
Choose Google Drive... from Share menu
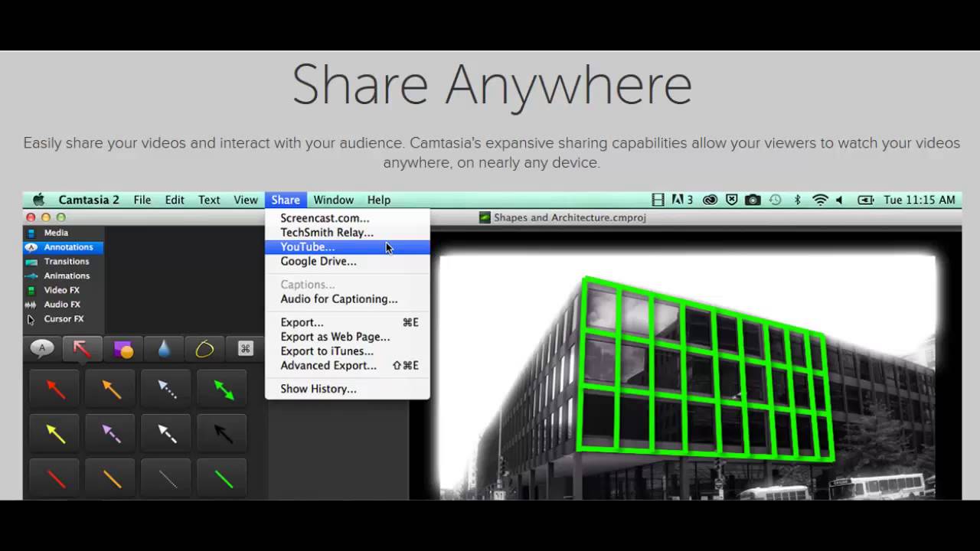(348, 262)
